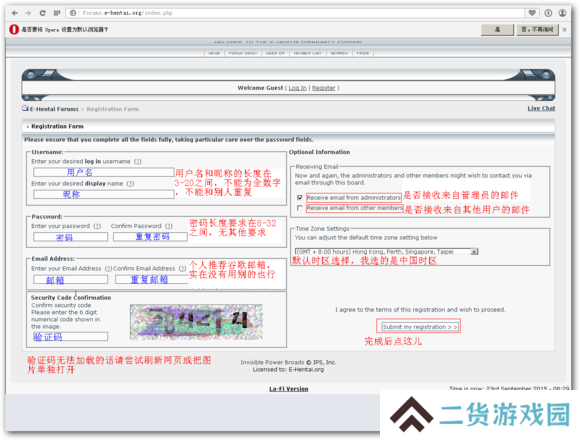This screenshot has height=440, width=580.
Task: Click the Log In link
Action: (x=297, y=88)
